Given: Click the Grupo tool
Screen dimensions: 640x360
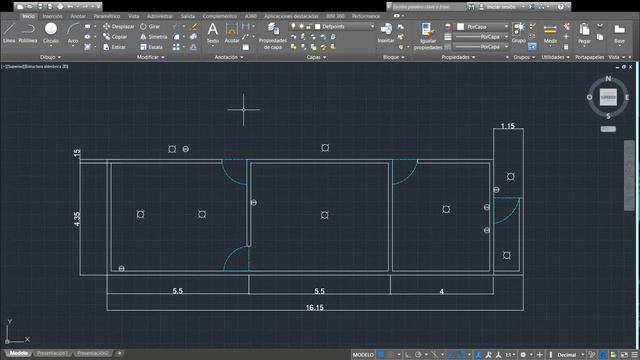Looking at the screenshot, I should coord(519,33).
